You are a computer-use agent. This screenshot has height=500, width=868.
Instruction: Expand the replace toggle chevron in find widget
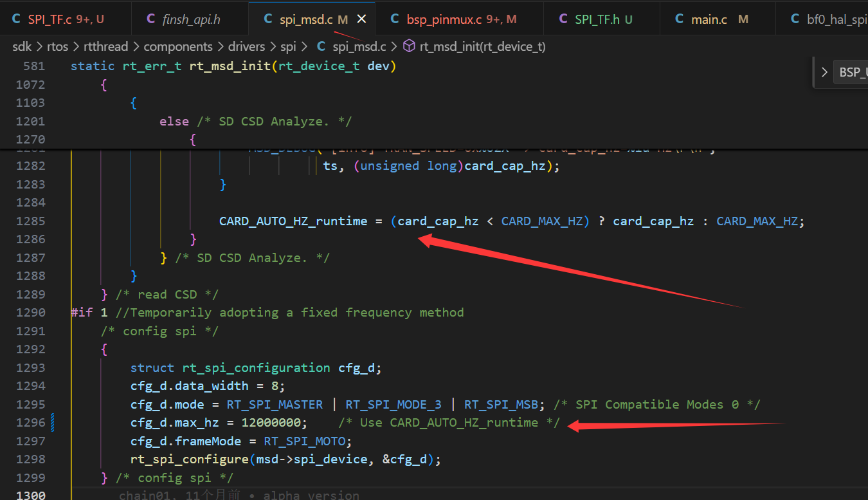(x=824, y=72)
